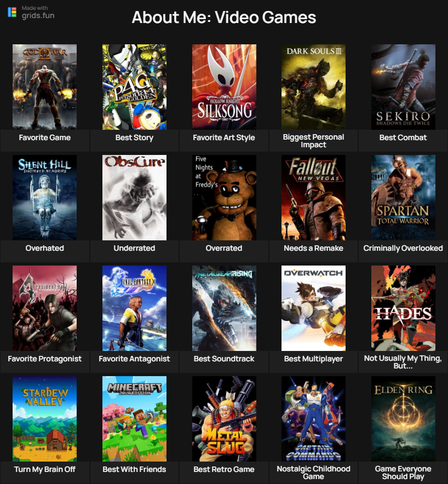Screen dimensions: 448x484
Task: Choose the Sekiro Shadows Die Twice cover
Action: click(x=403, y=87)
